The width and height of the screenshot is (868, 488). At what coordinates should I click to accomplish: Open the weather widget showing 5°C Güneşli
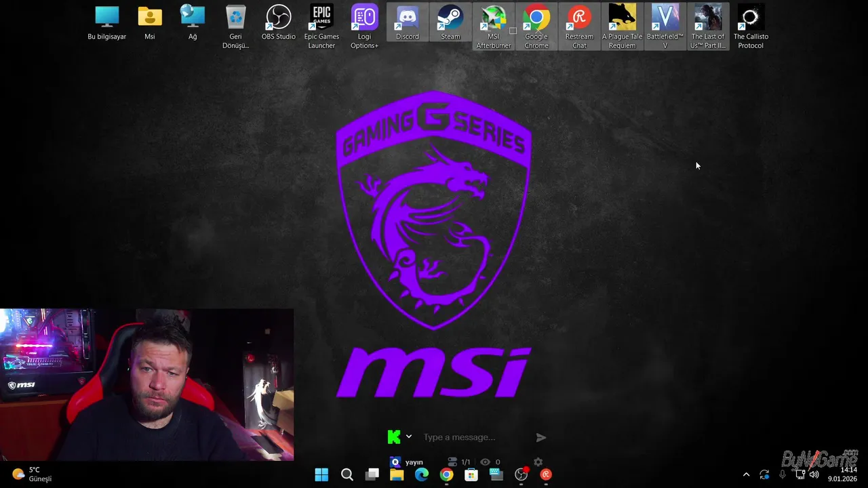click(x=33, y=474)
